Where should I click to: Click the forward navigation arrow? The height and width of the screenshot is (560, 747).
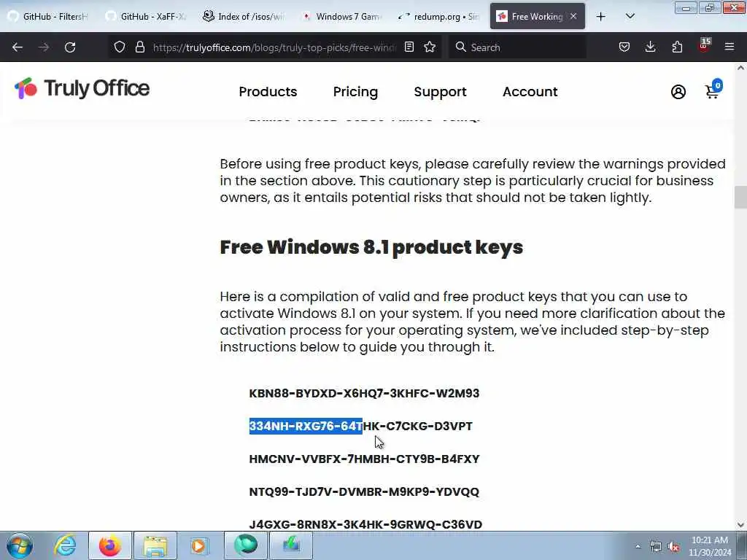coord(44,47)
